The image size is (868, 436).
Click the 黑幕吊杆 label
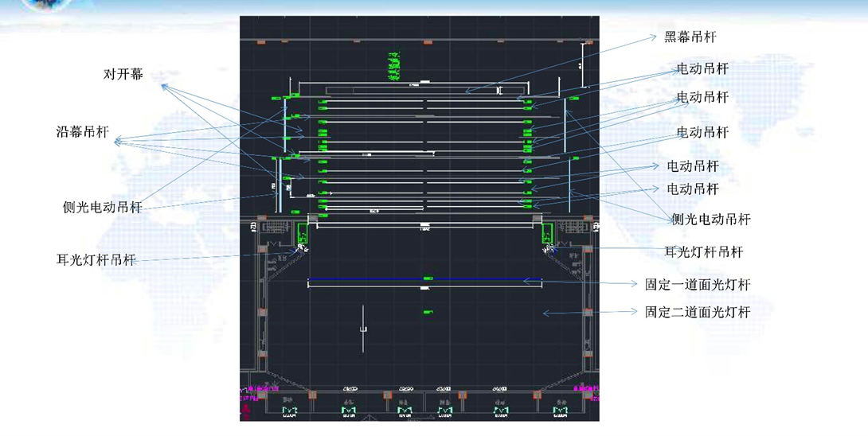690,37
